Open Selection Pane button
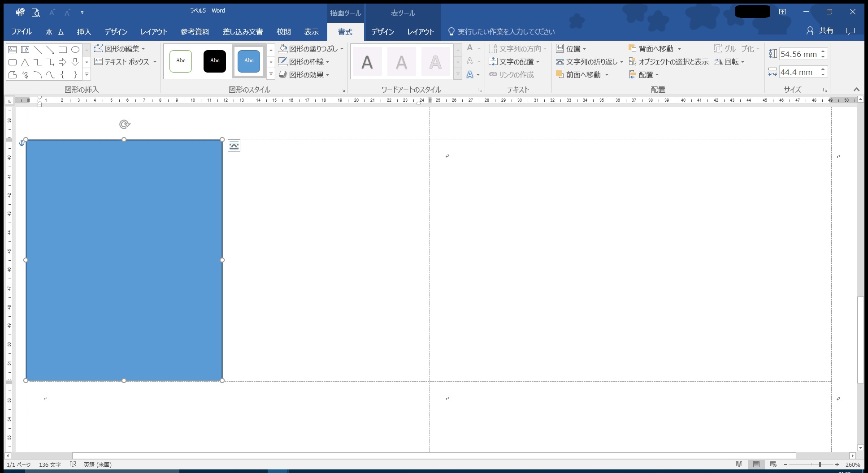The width and height of the screenshot is (868, 473). click(668, 62)
